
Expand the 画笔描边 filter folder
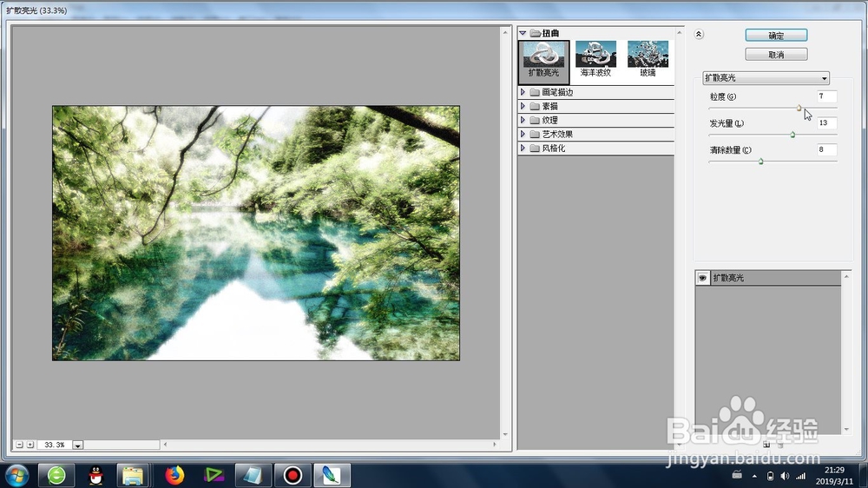tap(523, 92)
